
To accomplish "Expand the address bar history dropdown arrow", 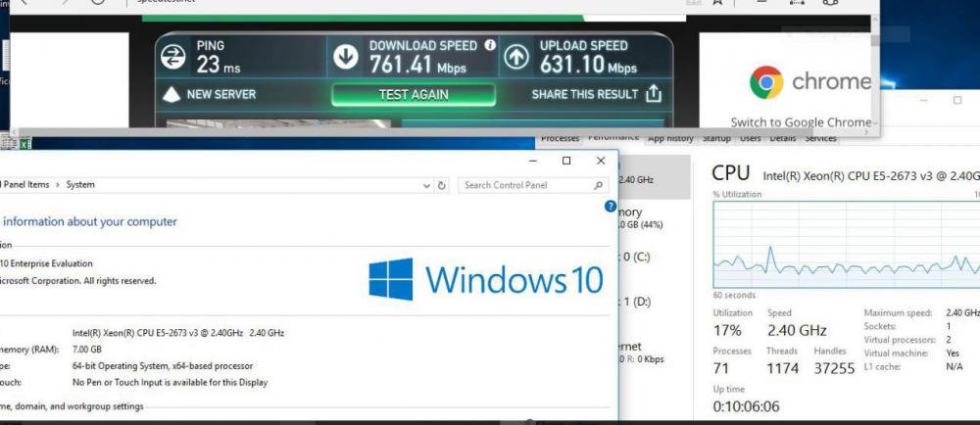I will tap(426, 185).
